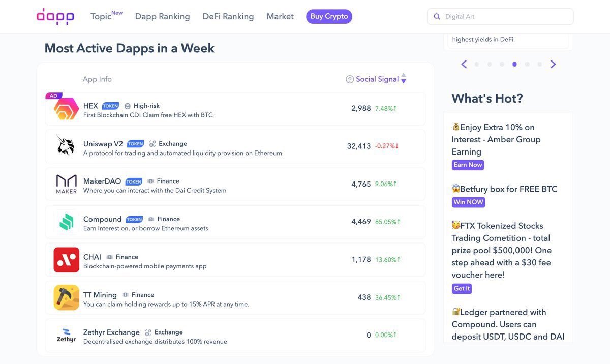This screenshot has height=364, width=610.
Task: Open DeFi Ranking page
Action: [228, 16]
